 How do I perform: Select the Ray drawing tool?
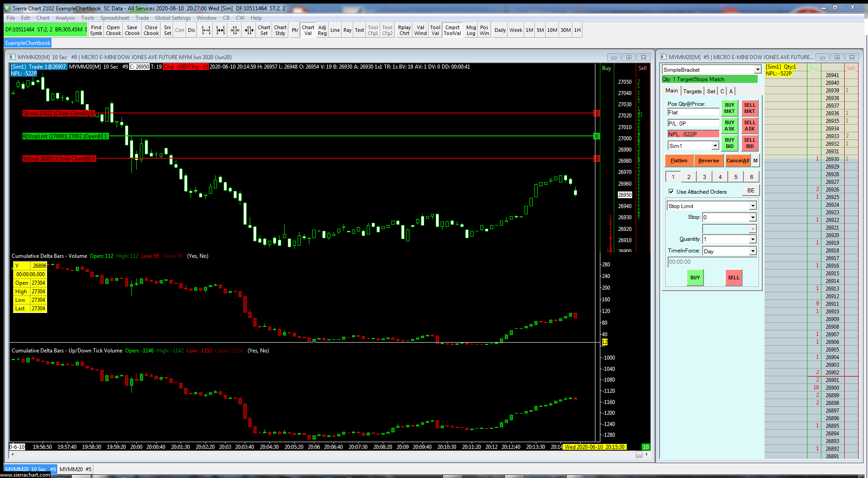coord(347,30)
